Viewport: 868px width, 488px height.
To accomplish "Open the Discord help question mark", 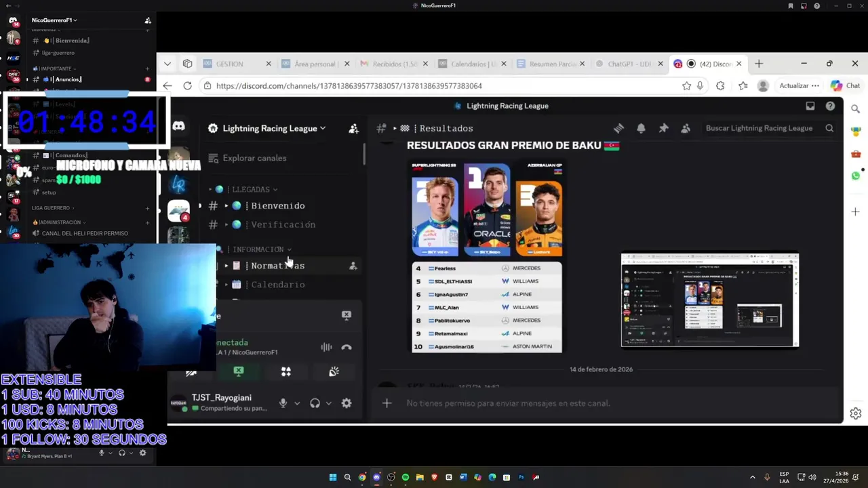I will coord(830,106).
